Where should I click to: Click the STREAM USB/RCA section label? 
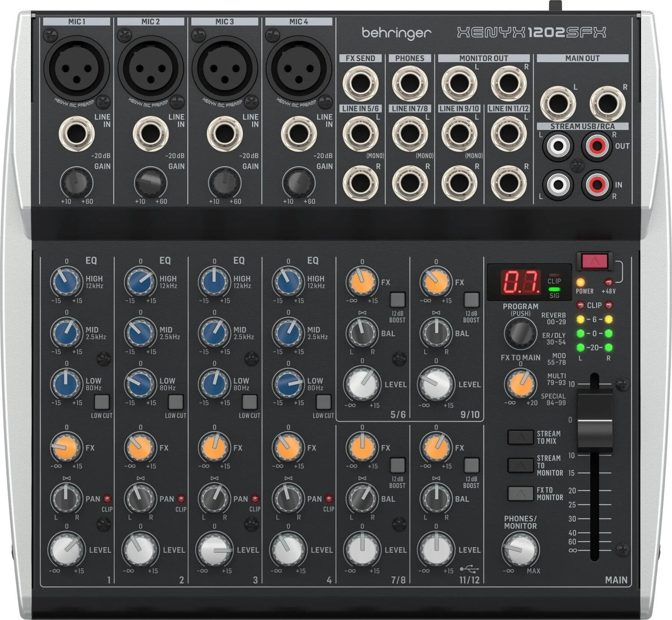click(x=583, y=126)
